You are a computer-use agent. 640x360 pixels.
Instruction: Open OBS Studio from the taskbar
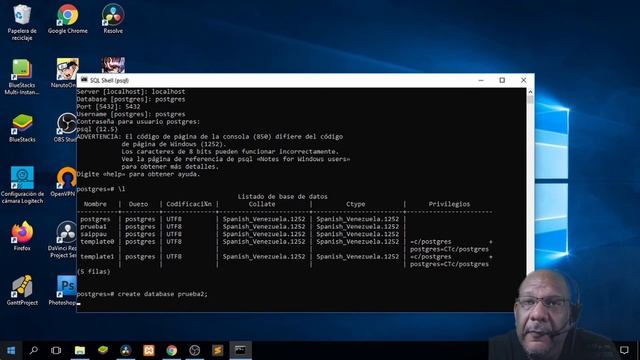click(195, 350)
